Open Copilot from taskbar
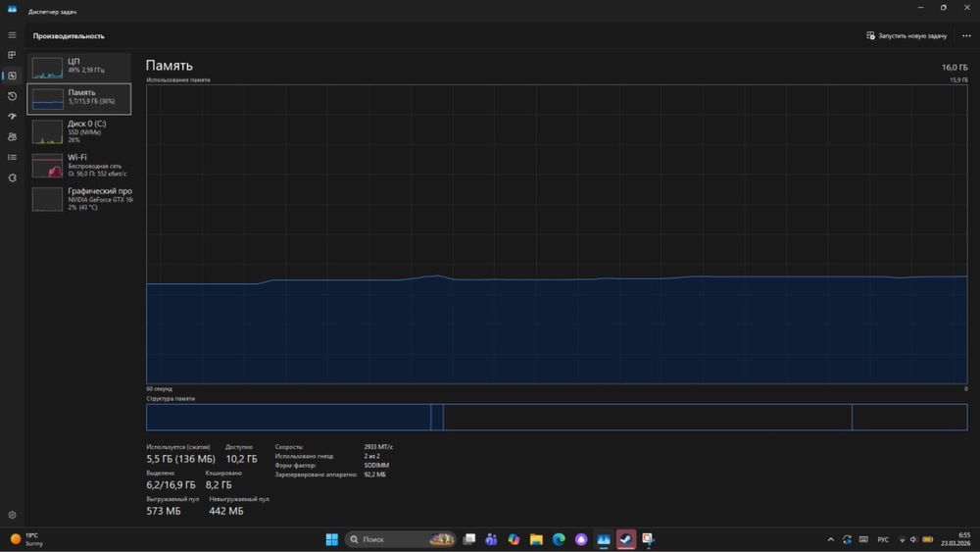The width and height of the screenshot is (980, 552). (514, 539)
